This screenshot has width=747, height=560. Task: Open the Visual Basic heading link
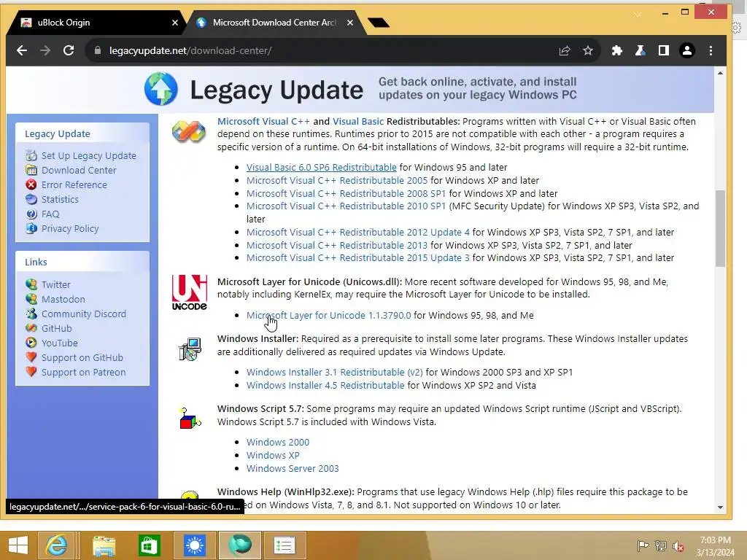point(357,122)
